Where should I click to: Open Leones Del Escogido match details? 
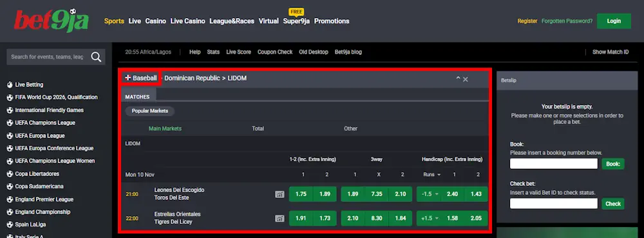[179, 194]
